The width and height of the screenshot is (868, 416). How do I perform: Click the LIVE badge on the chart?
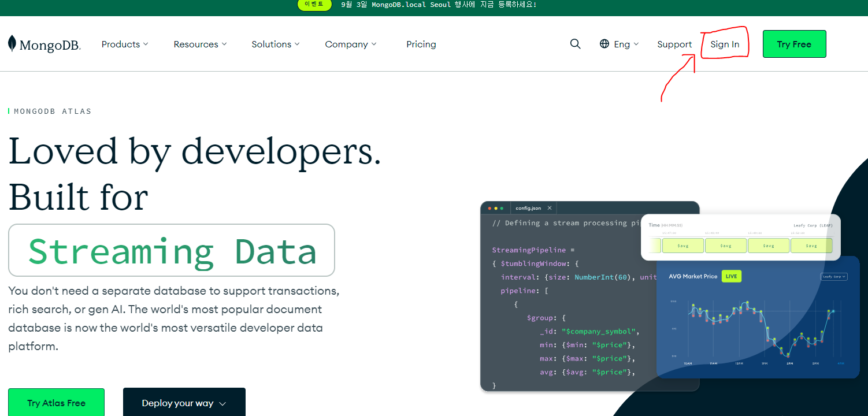tap(731, 276)
